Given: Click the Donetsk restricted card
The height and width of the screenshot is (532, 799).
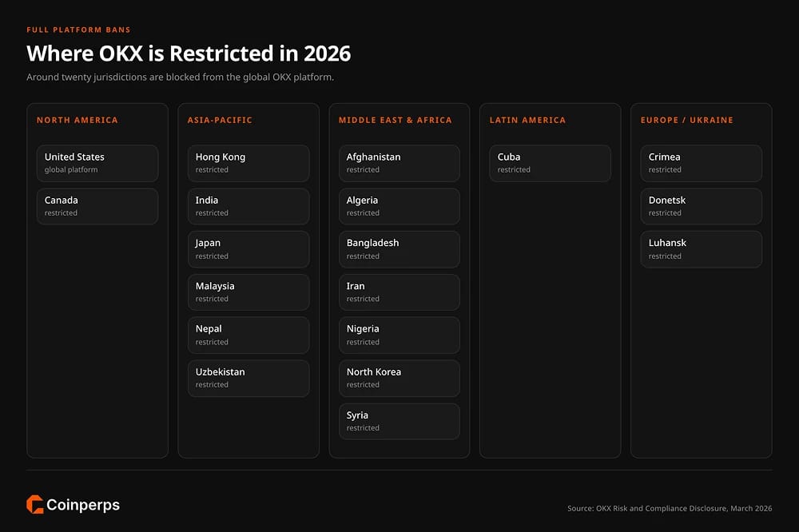Looking at the screenshot, I should click(702, 206).
